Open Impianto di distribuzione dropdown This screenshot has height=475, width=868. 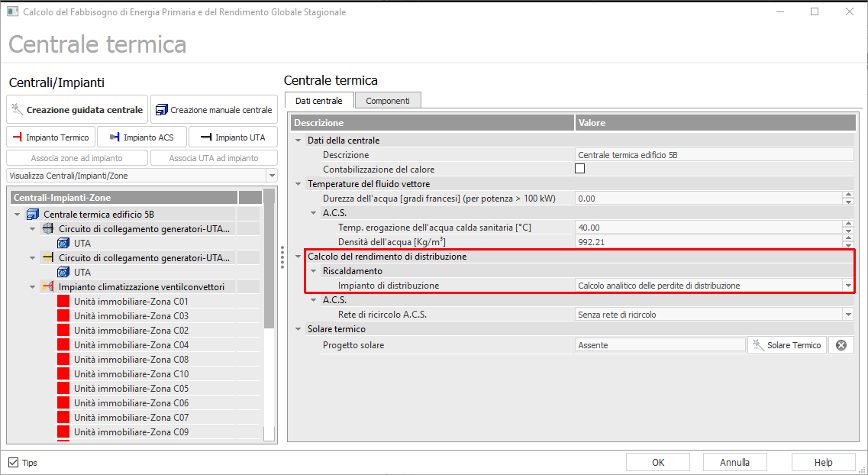pyautogui.click(x=847, y=286)
